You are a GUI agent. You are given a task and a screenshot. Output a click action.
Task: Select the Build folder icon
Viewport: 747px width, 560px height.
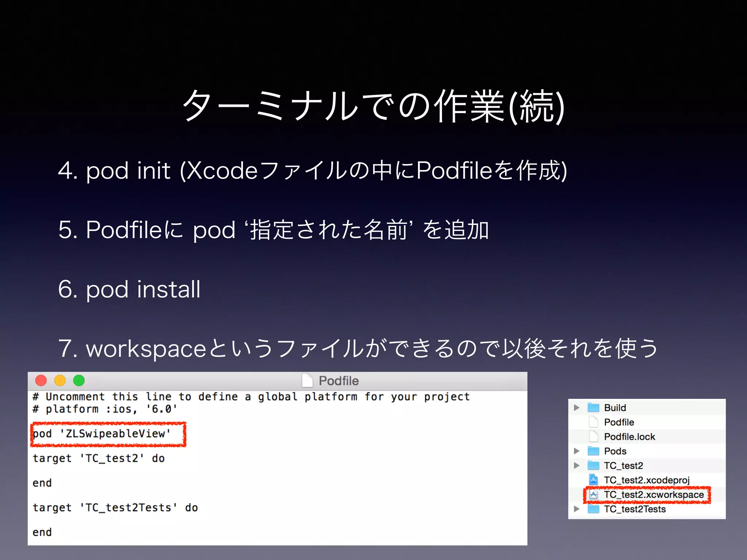point(593,408)
